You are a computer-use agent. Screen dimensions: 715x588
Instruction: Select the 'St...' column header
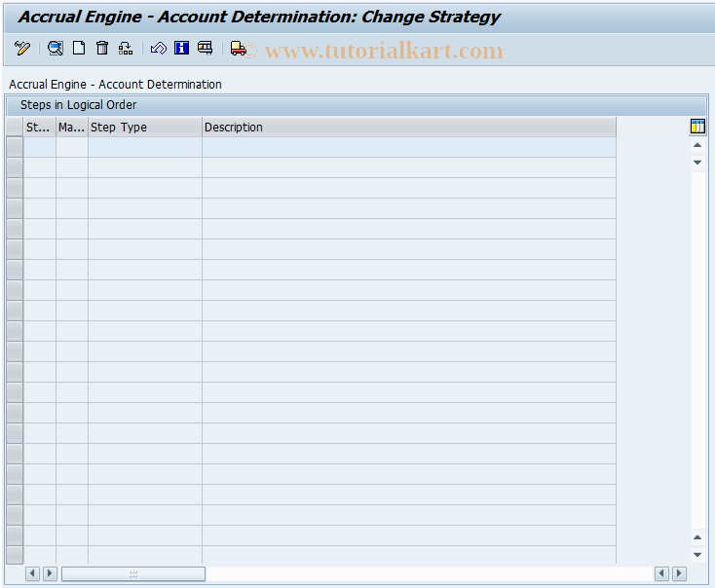point(40,128)
